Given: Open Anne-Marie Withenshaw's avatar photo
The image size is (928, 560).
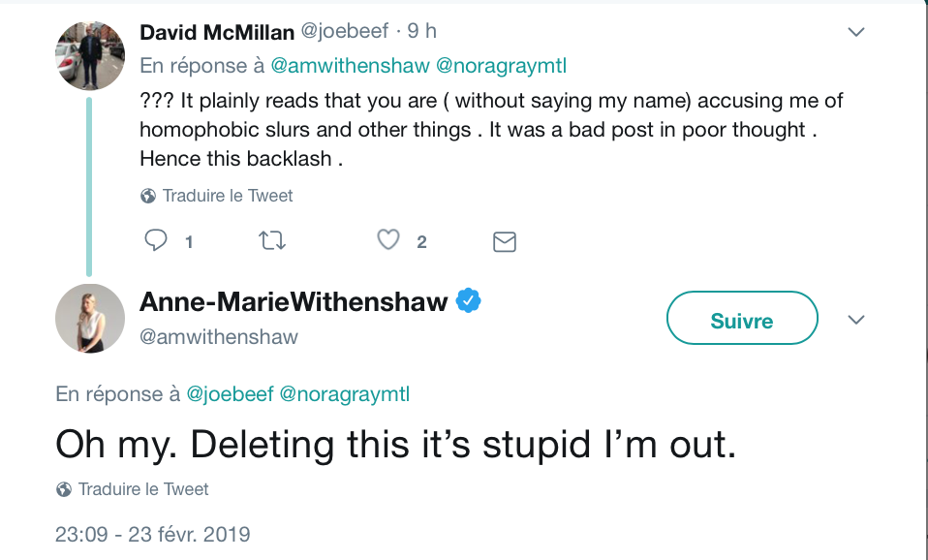Looking at the screenshot, I should pyautogui.click(x=90, y=319).
